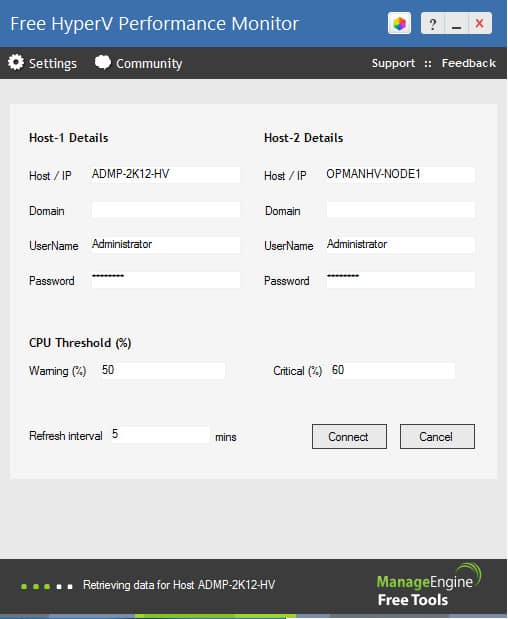Click the ManageEngine Free Tools logo

(429, 585)
